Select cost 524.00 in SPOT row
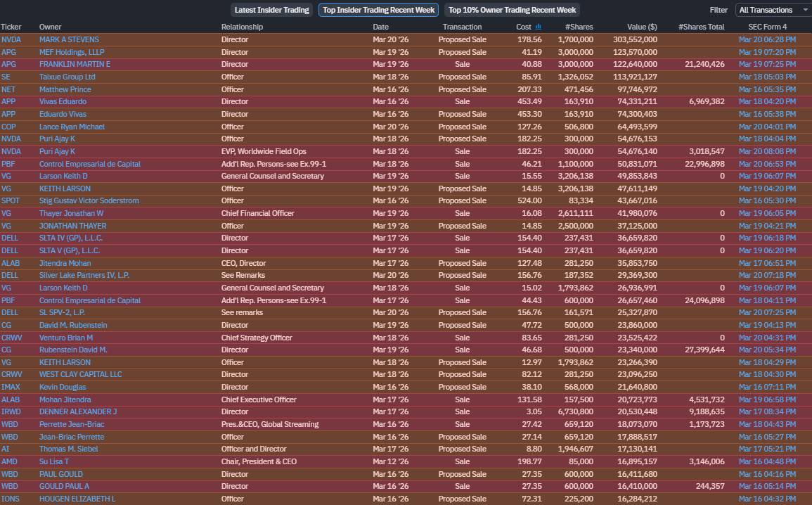This screenshot has height=505, width=812. [x=530, y=200]
